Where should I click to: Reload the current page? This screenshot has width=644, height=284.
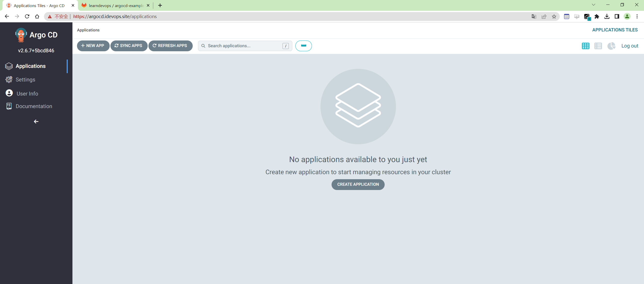coord(27,16)
